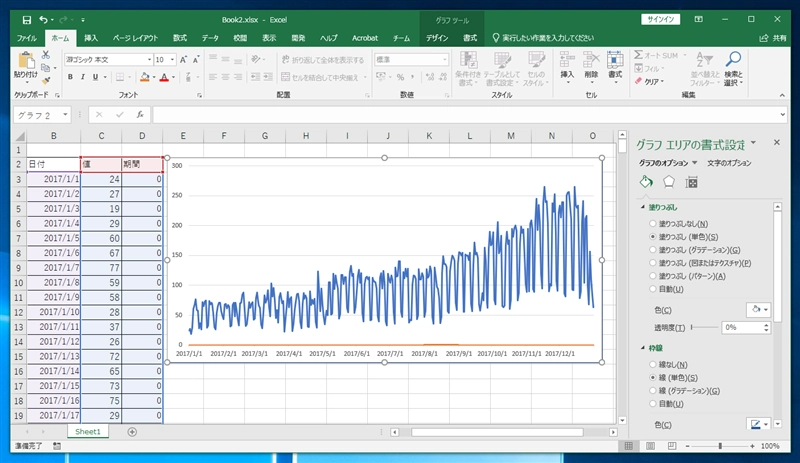Apply the fill color bucket
This screenshot has height=463, width=800.
pyautogui.click(x=144, y=77)
